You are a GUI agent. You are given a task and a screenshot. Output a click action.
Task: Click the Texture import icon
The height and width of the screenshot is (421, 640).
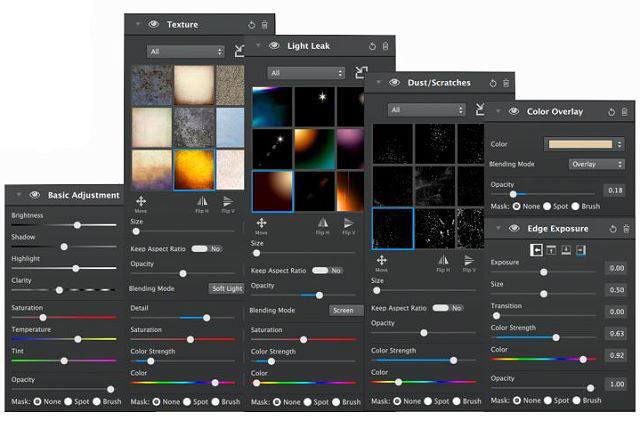click(240, 51)
